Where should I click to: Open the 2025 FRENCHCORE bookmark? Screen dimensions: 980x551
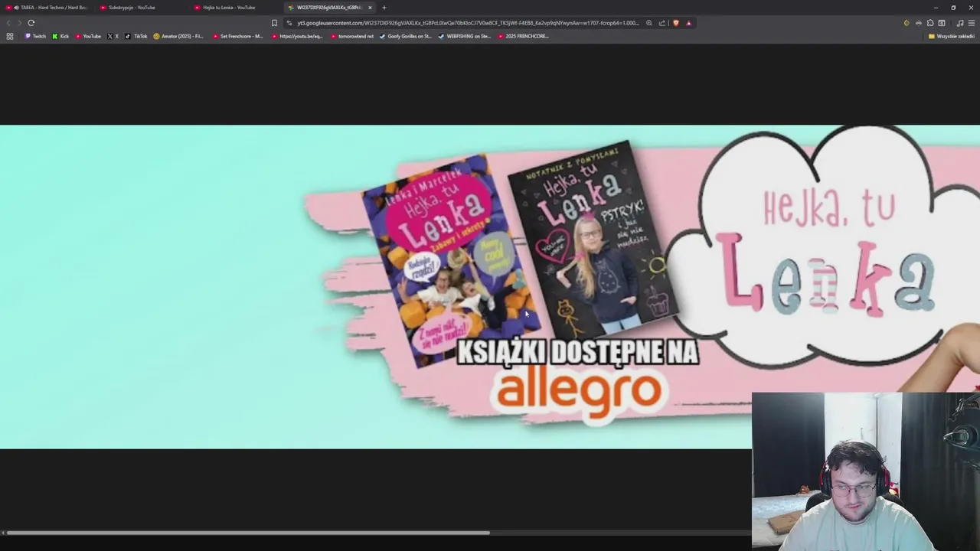(x=524, y=36)
